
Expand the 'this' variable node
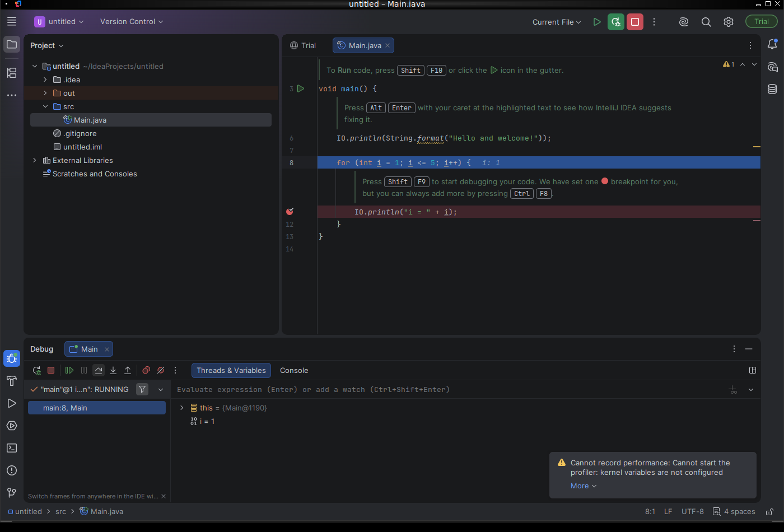coord(182,408)
